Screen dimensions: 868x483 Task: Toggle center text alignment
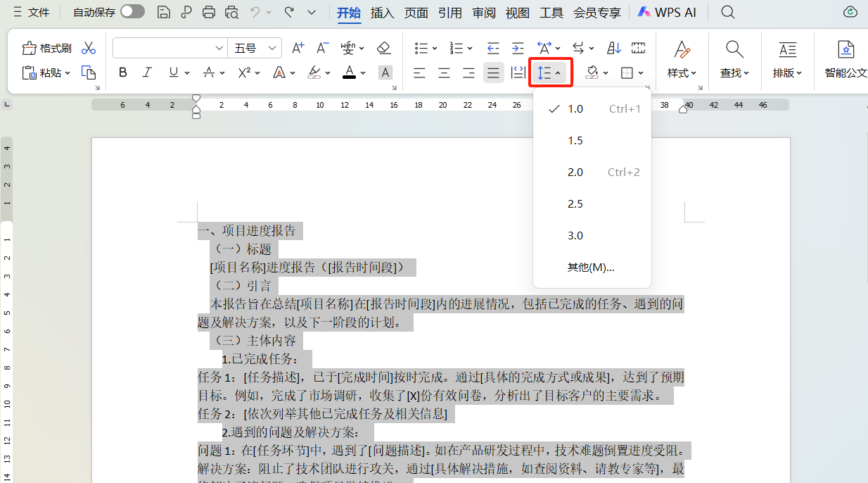(444, 72)
